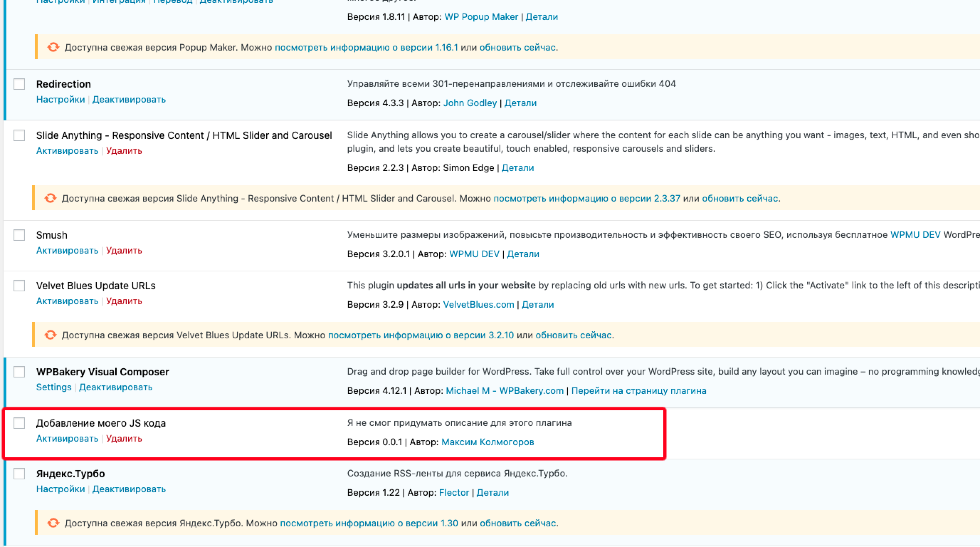980x547 pixels.
Task: Click the Smush plugin name
Action: tap(52, 235)
